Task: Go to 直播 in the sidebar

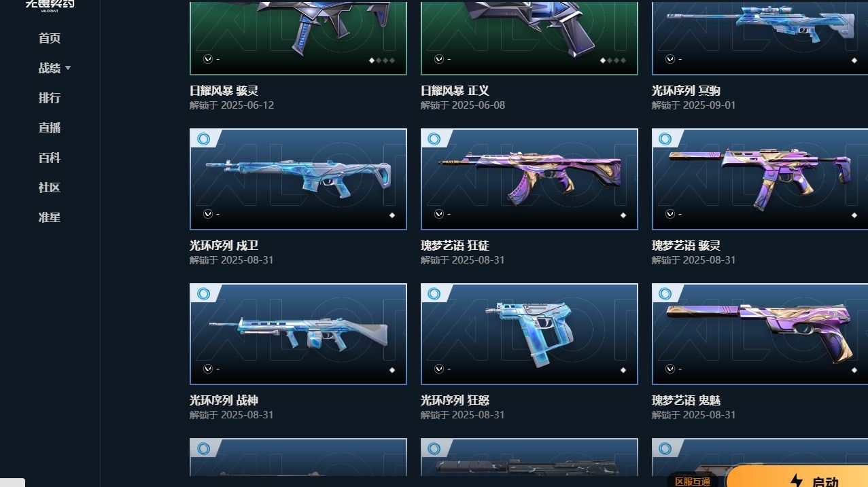Action: coord(50,128)
